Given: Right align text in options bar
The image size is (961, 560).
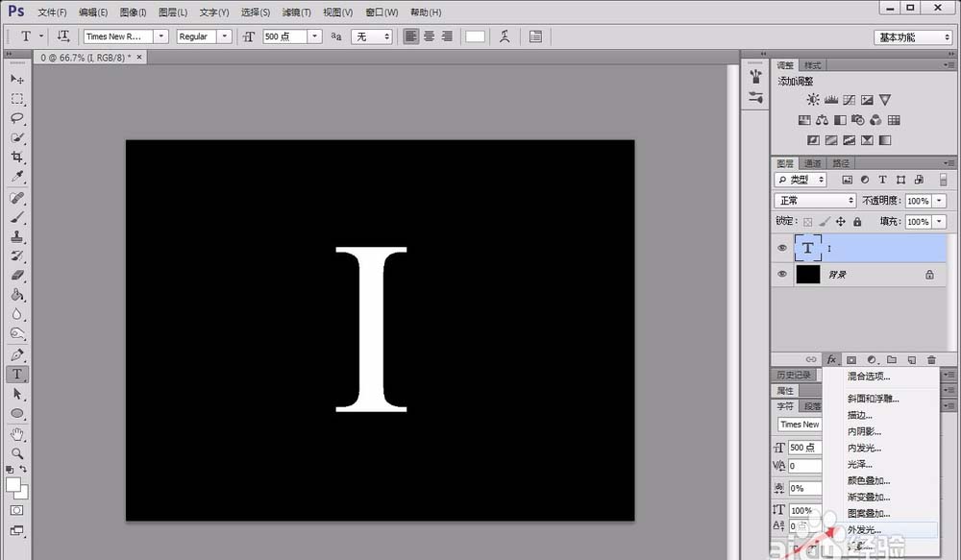Looking at the screenshot, I should click(x=447, y=37).
